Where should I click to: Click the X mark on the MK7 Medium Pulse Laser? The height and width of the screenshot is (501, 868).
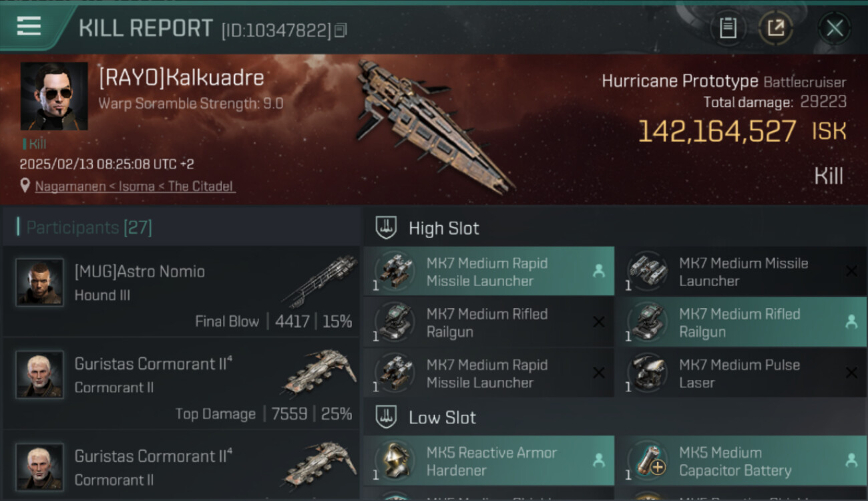[851, 373]
